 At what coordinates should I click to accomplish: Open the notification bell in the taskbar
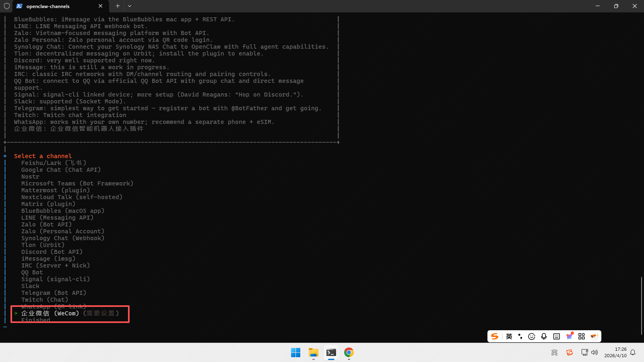633,353
